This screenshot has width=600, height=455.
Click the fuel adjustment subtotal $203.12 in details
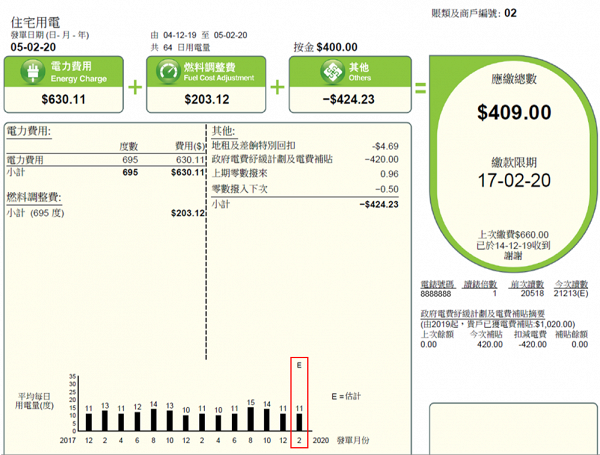[x=188, y=213]
